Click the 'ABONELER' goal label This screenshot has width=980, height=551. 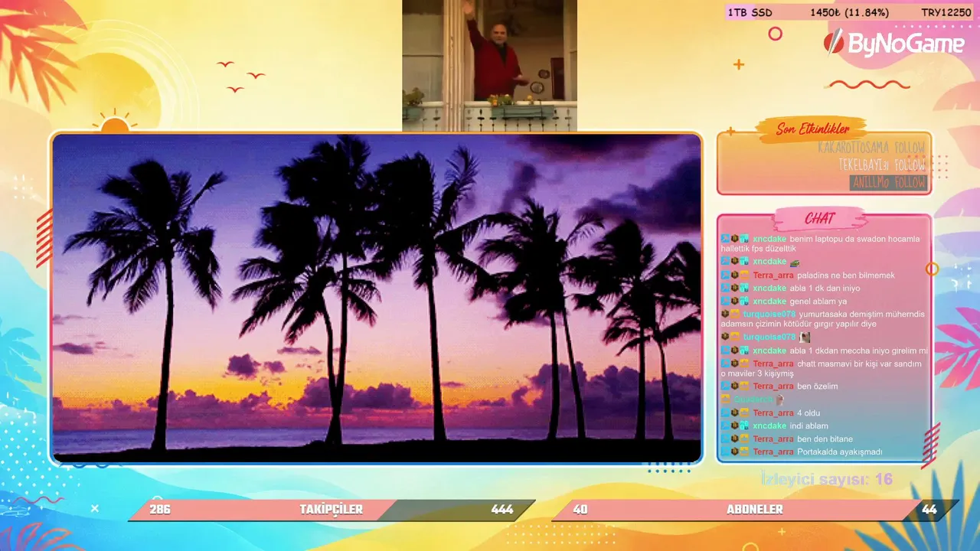(755, 510)
